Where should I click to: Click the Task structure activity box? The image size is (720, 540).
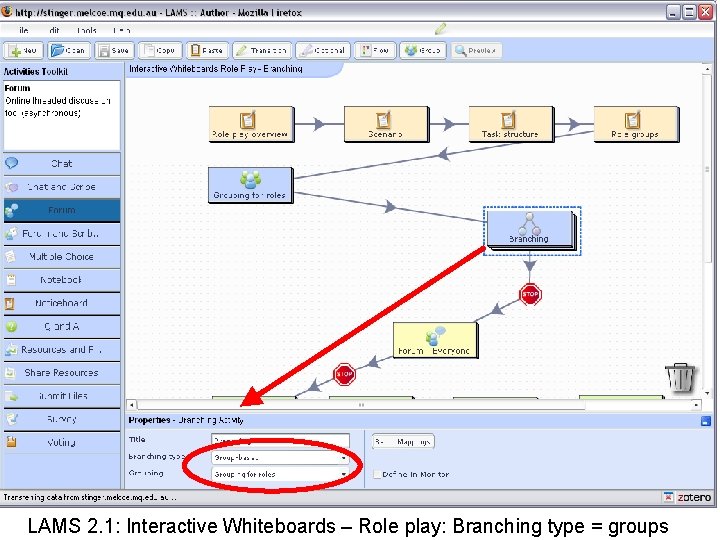coord(511,124)
